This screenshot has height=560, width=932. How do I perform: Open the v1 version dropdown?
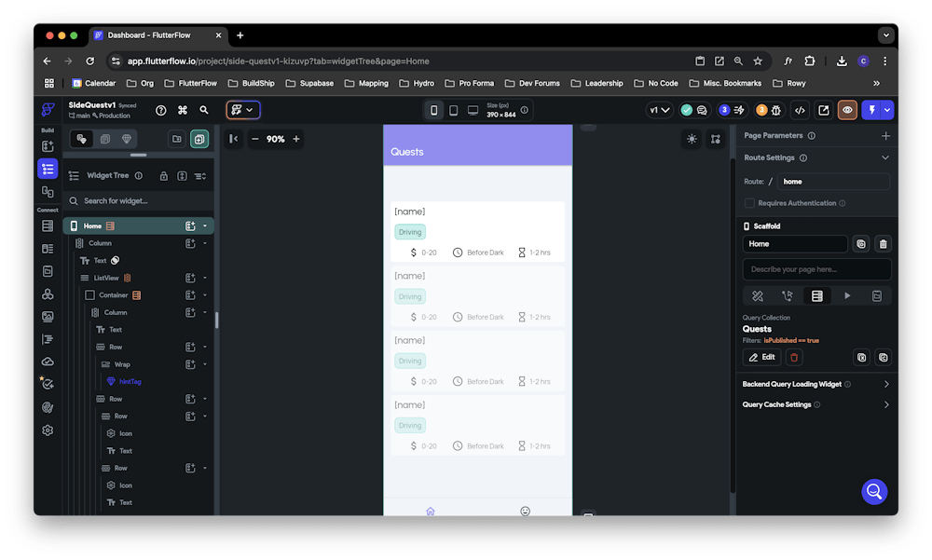pyautogui.click(x=660, y=110)
